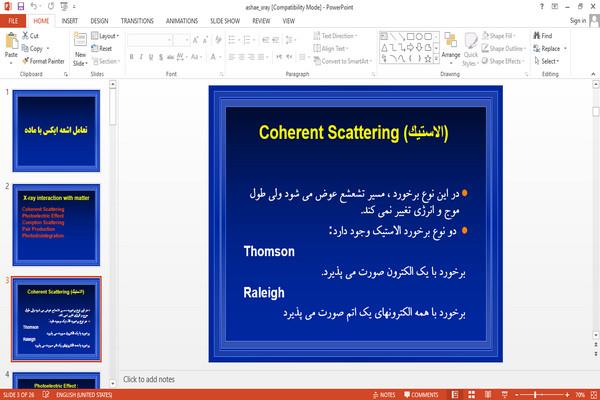Open the font name combo box
Image resolution: width=600 pixels, height=400 pixels.
click(x=150, y=40)
